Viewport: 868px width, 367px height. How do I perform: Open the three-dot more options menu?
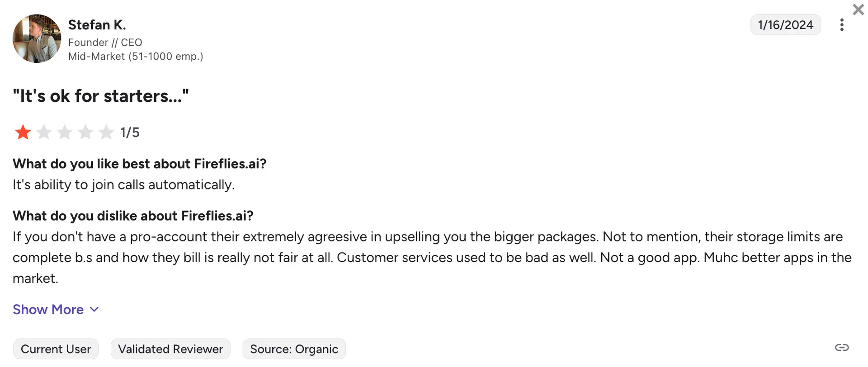click(x=841, y=25)
